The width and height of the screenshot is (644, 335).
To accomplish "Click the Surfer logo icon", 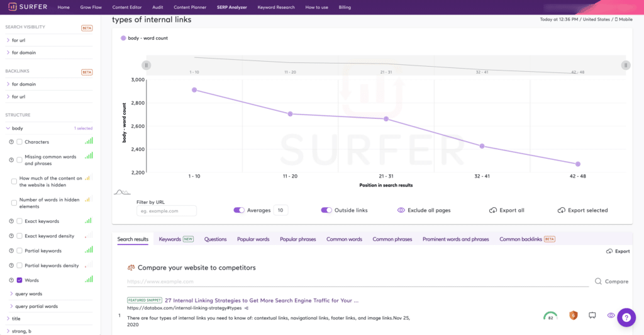I will (x=13, y=6).
